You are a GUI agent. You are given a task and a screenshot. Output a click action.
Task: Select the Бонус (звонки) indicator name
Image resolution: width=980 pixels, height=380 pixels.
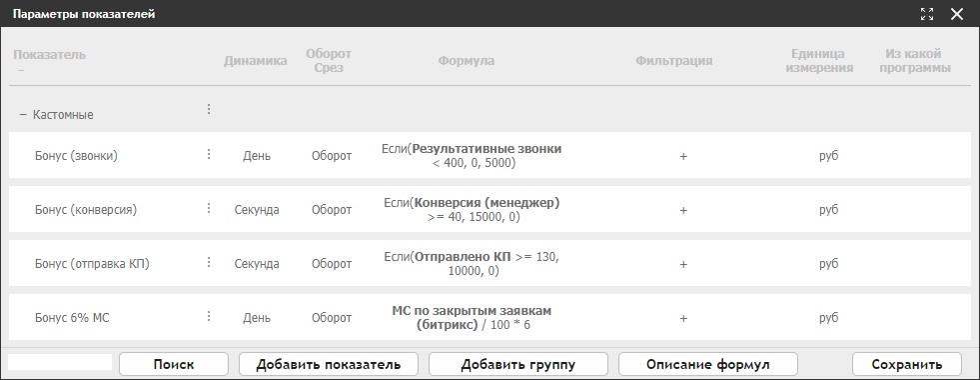pos(76,156)
